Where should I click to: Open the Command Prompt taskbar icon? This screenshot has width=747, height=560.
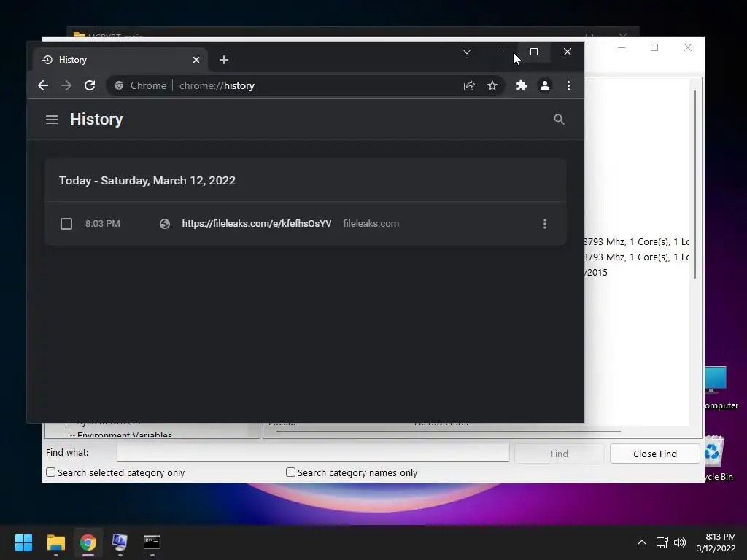tap(152, 542)
